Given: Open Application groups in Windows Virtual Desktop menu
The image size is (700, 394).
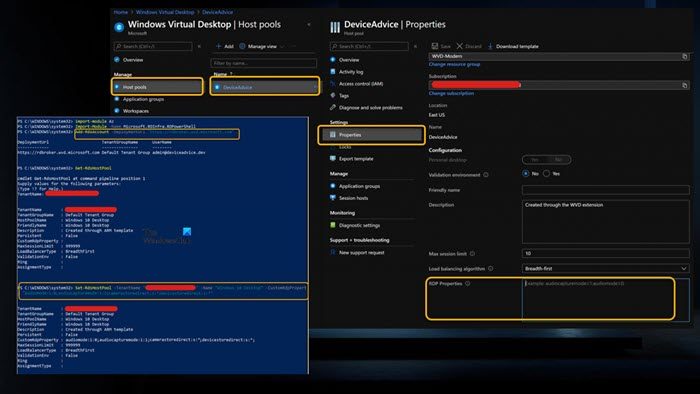Looking at the screenshot, I should (x=143, y=99).
